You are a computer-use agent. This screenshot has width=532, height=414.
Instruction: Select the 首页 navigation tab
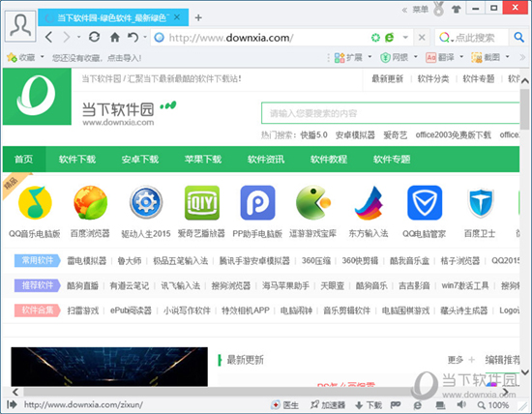coord(24,160)
